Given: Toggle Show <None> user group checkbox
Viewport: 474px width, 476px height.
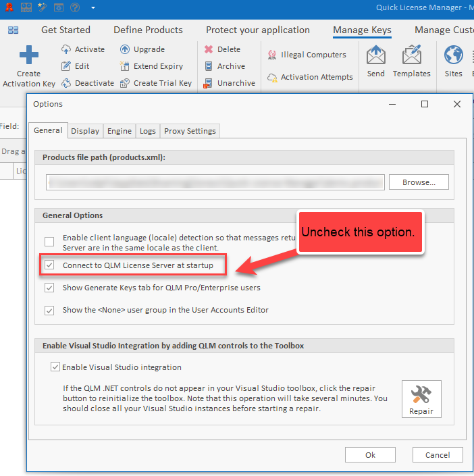Looking at the screenshot, I should coord(49,311).
